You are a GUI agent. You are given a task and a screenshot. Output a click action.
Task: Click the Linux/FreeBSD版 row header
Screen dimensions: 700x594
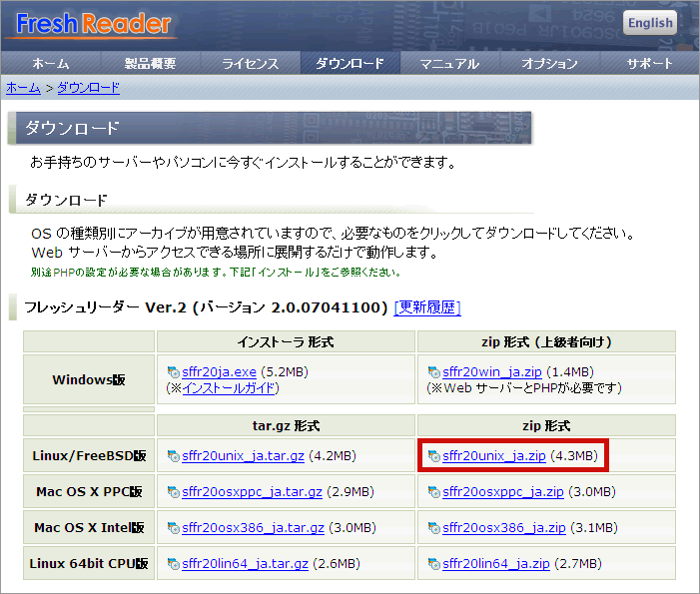click(89, 455)
